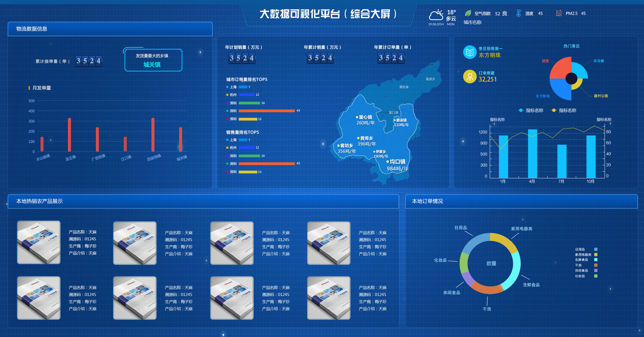Viewport: 644px width, 337px height.
Task: Click the 里心镇 map marker dot
Action: (357, 117)
